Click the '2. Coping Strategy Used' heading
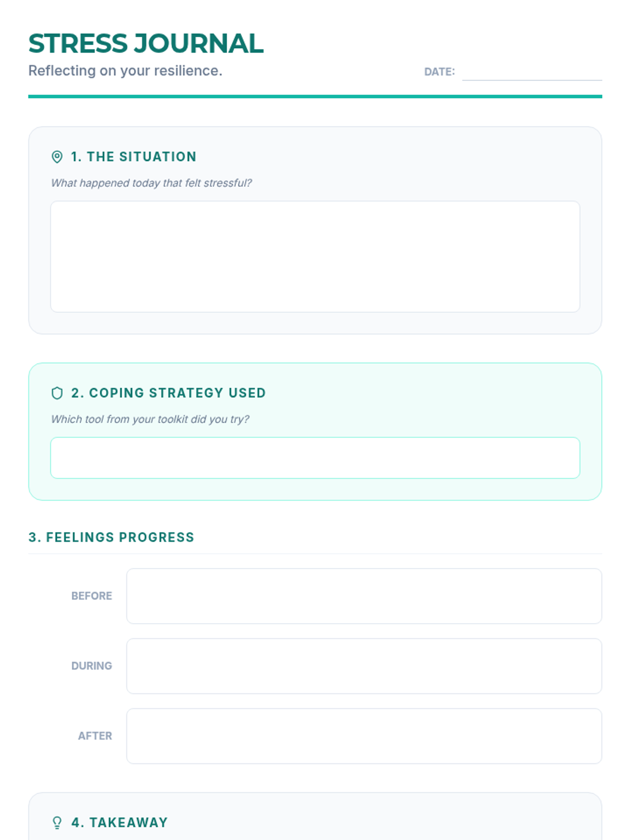630x840 pixels. [x=169, y=393]
